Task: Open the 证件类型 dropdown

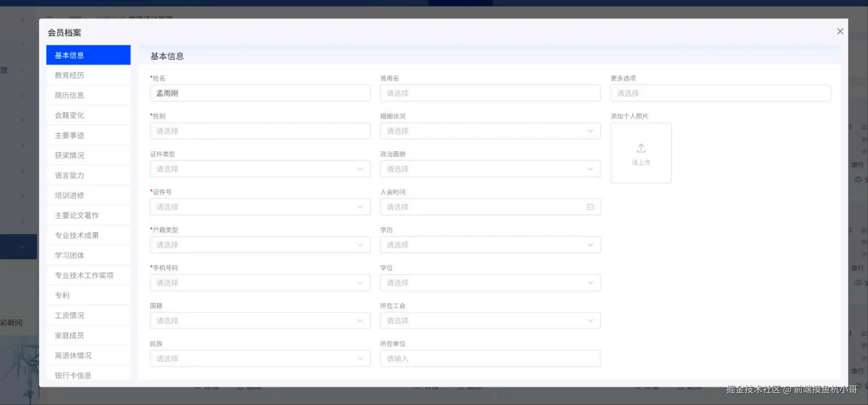Action: point(260,169)
